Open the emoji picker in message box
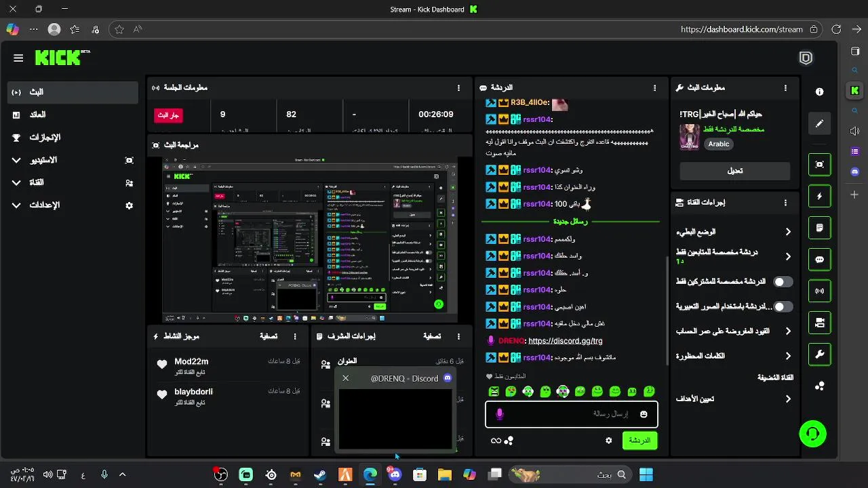The width and height of the screenshot is (868, 488). [x=644, y=414]
